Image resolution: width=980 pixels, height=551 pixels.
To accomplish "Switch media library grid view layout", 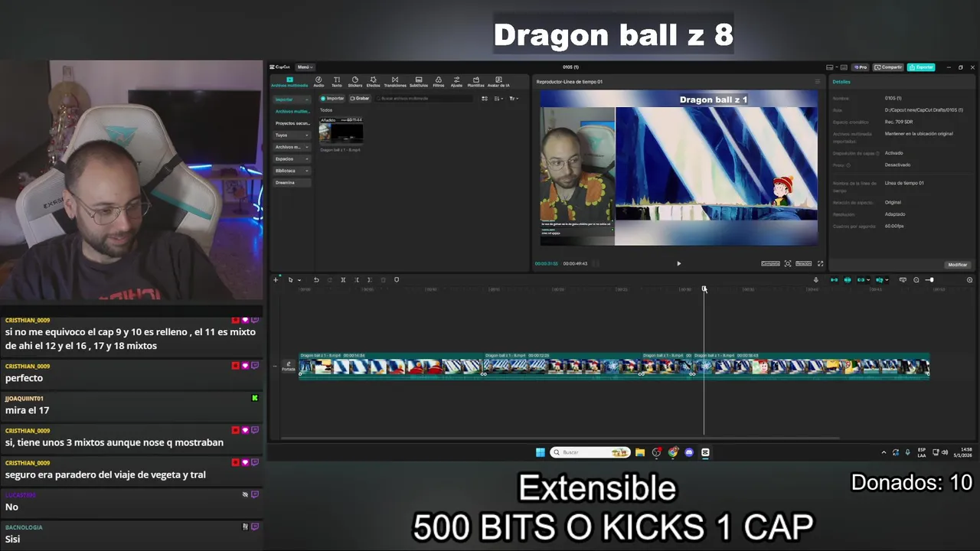I will (485, 98).
